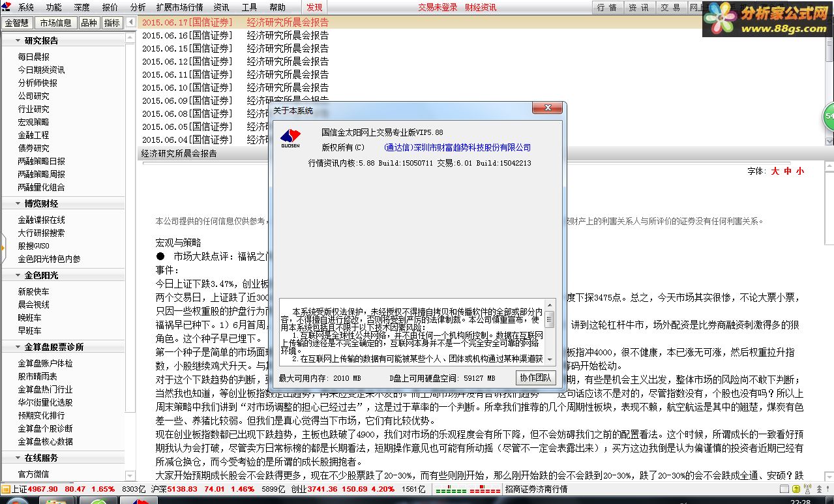Click the 资讯 button at top right

[639, 7]
